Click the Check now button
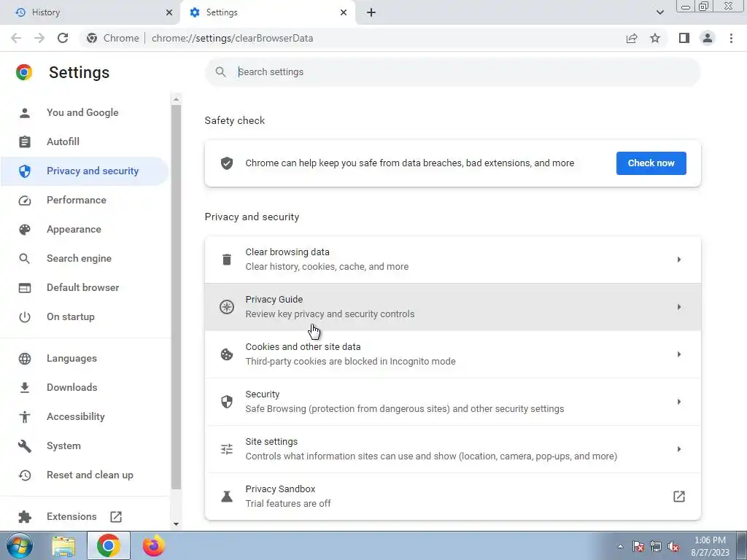Viewport: 747px width, 560px height. point(651,163)
